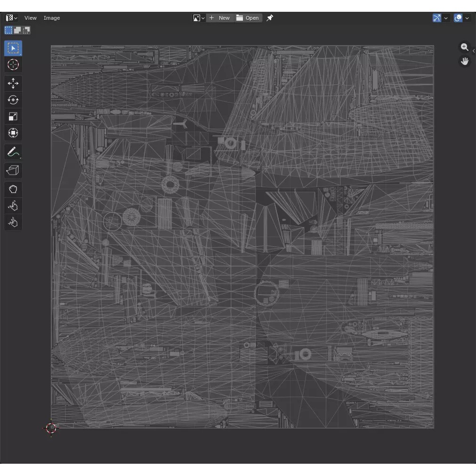Select the Grab sculpt tool
Image resolution: width=476 pixels, height=476 pixels.
click(x=13, y=189)
